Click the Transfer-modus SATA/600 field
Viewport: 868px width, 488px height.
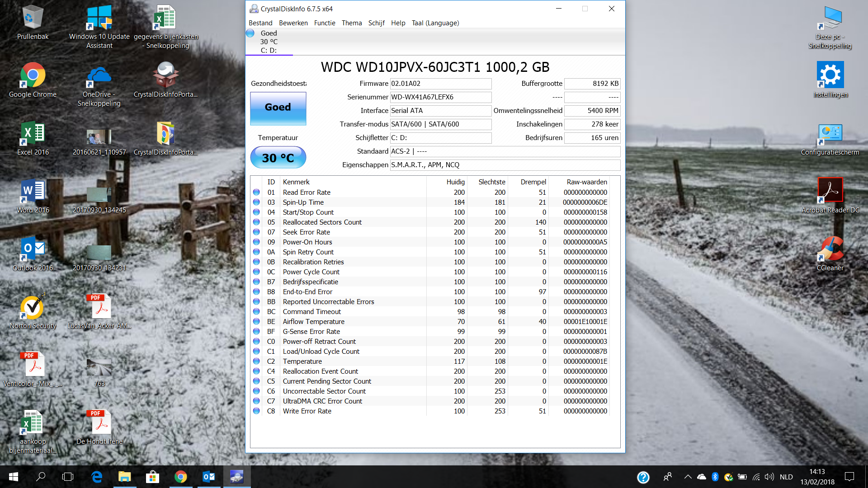coord(441,124)
